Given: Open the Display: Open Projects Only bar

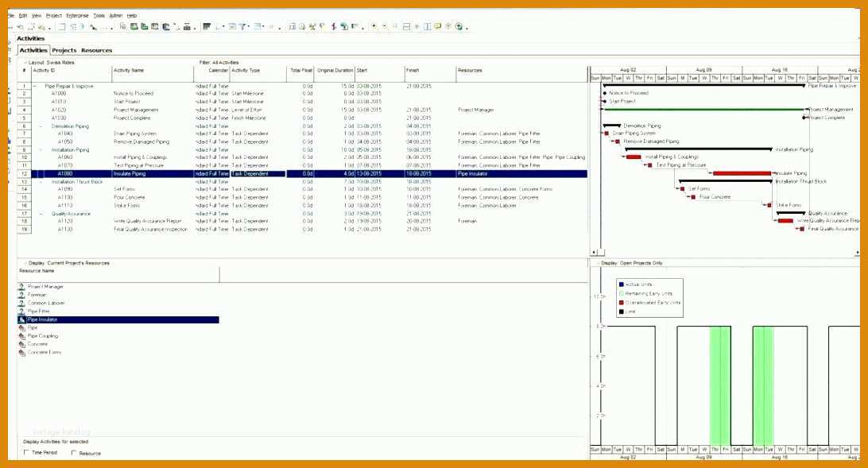Looking at the screenshot, I should coord(631,263).
